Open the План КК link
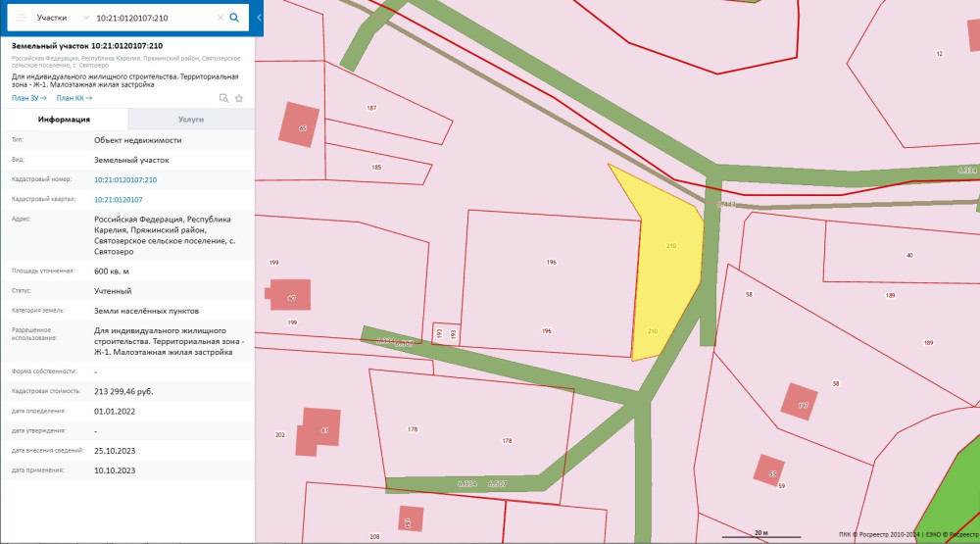Viewport: 980px width, 544px height. coord(73,98)
